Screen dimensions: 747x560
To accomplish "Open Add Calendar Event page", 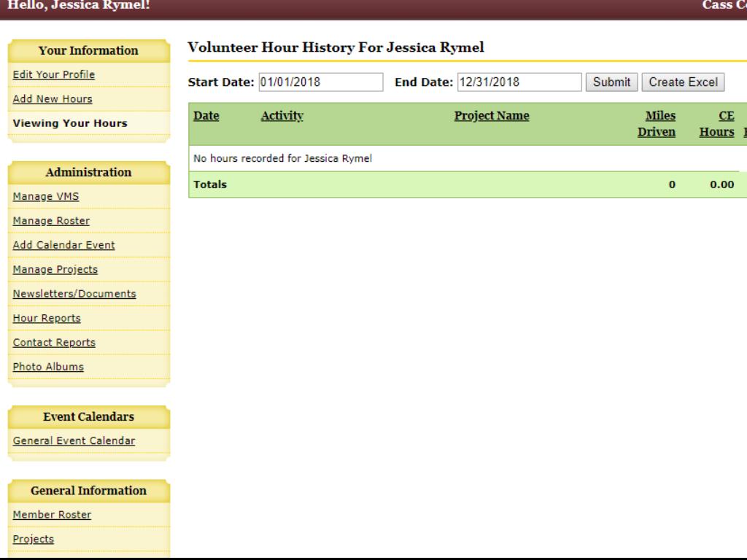I will [64, 245].
